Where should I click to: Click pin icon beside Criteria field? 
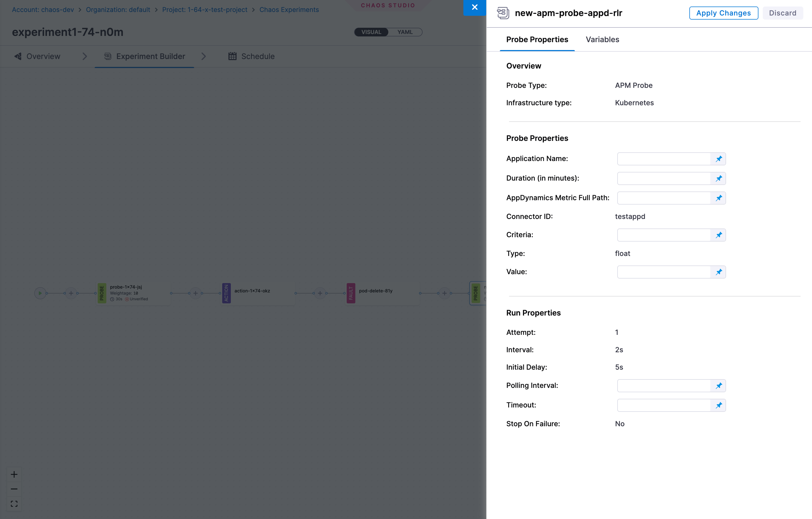[x=719, y=235]
